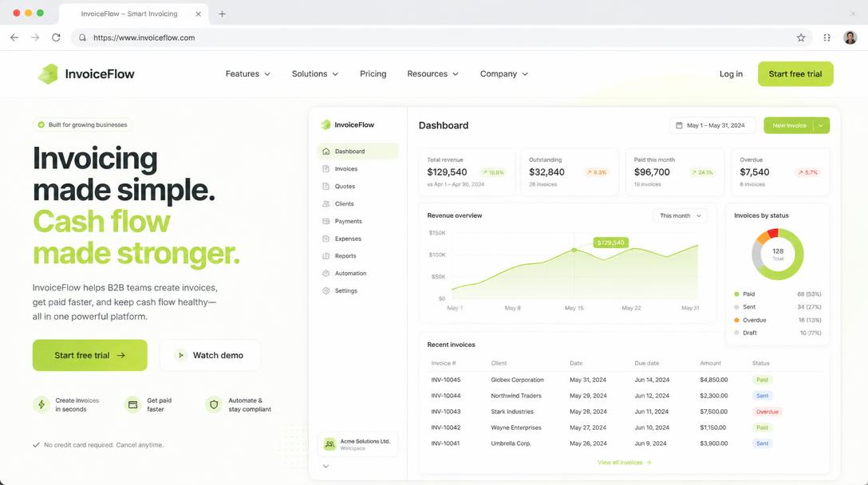
Task: Click the Dashboard home icon in sidebar
Action: pos(325,151)
